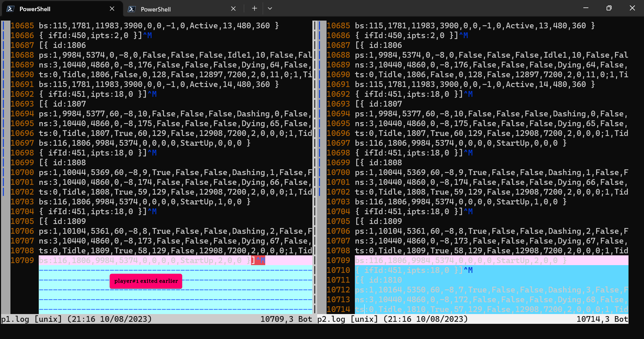644x339 pixels.
Task: Close the first PowerShell tab
Action: (x=112, y=9)
